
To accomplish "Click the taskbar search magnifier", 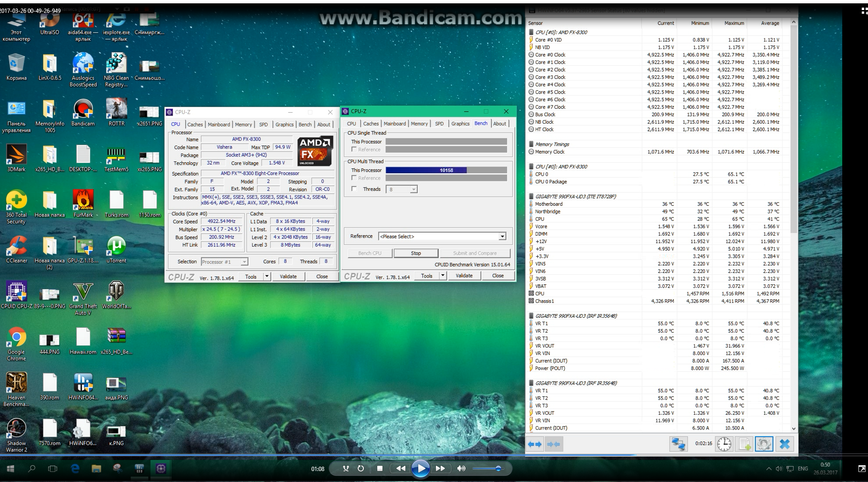I will (31, 469).
